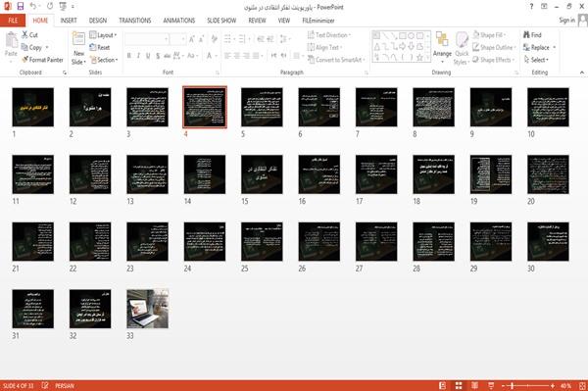
Task: Open the Align Text dropdown
Action: [324, 47]
